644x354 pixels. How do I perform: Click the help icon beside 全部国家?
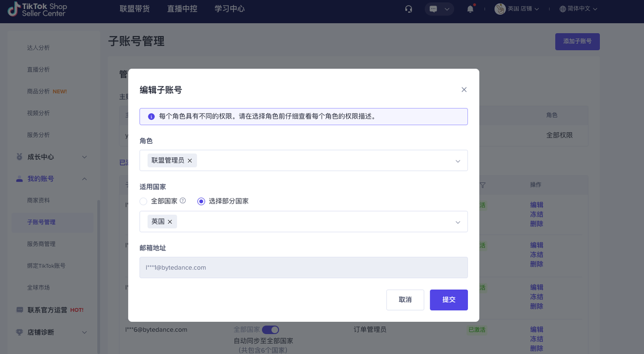click(x=183, y=201)
